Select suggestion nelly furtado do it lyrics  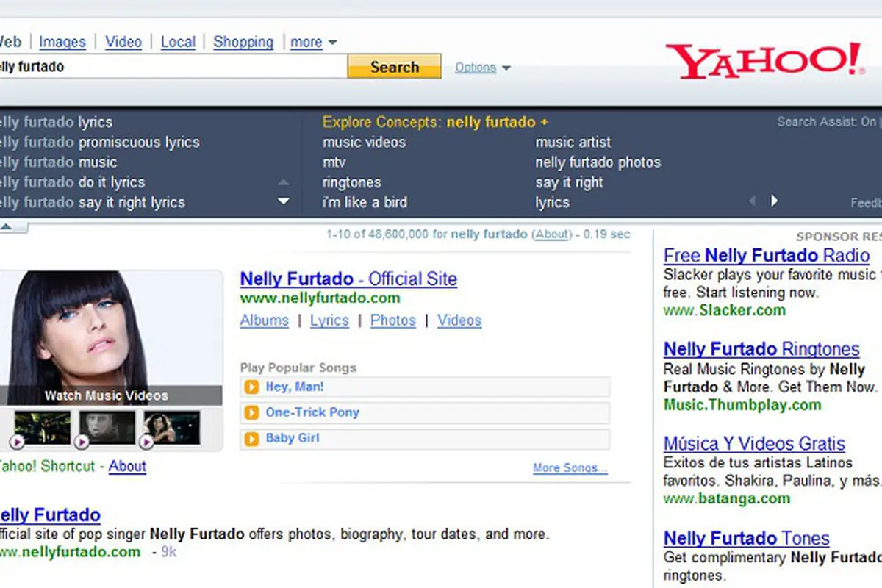(72, 182)
